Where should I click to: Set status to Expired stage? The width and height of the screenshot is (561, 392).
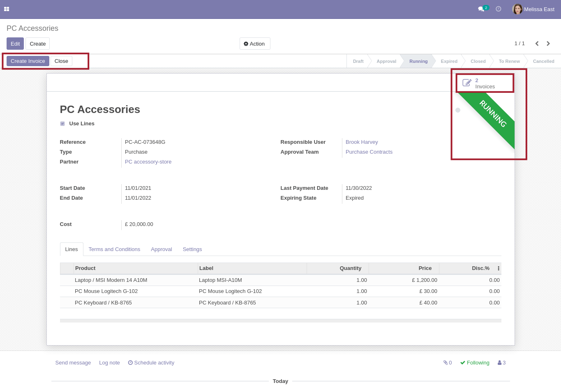449,61
